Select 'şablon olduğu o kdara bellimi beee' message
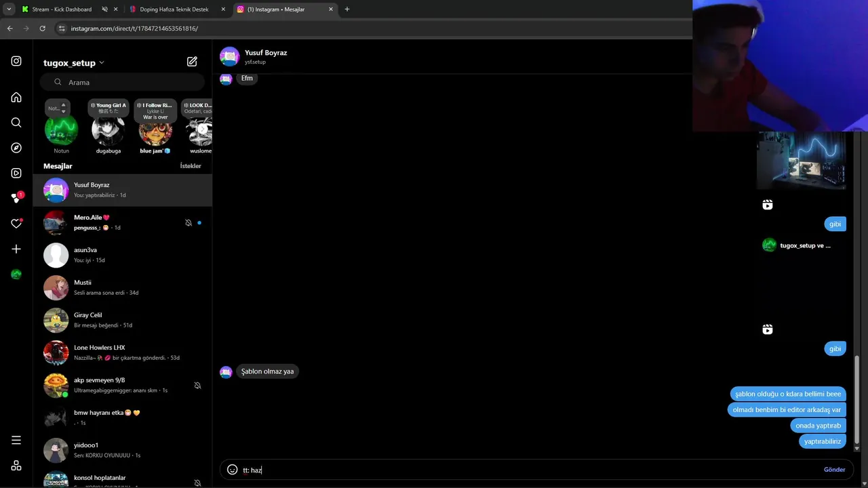 click(x=787, y=394)
